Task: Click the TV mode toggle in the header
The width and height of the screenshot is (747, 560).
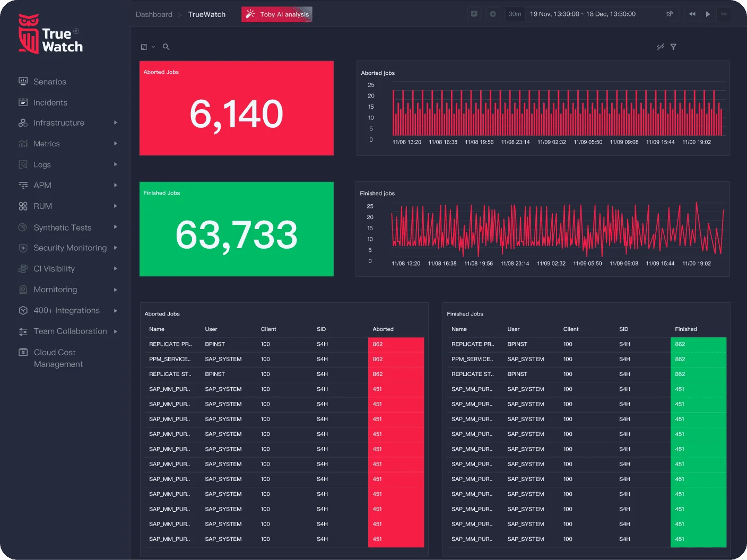Action: pyautogui.click(x=474, y=14)
